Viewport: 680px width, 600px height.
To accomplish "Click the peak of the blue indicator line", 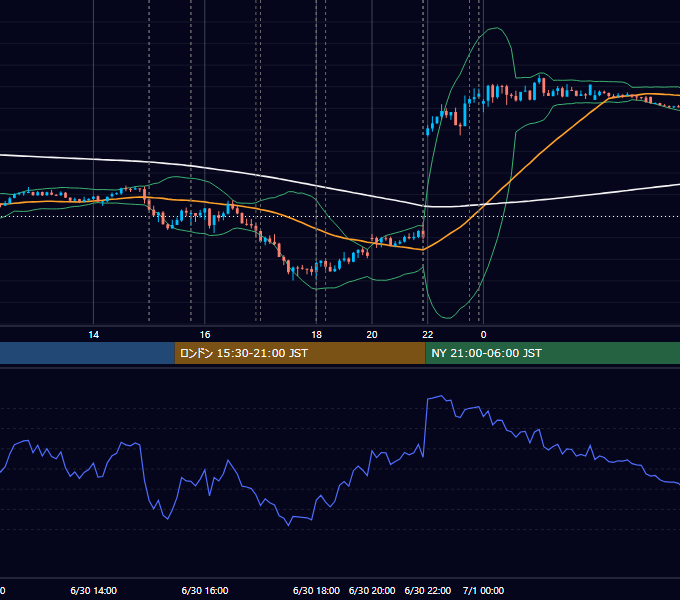I will tap(441, 396).
